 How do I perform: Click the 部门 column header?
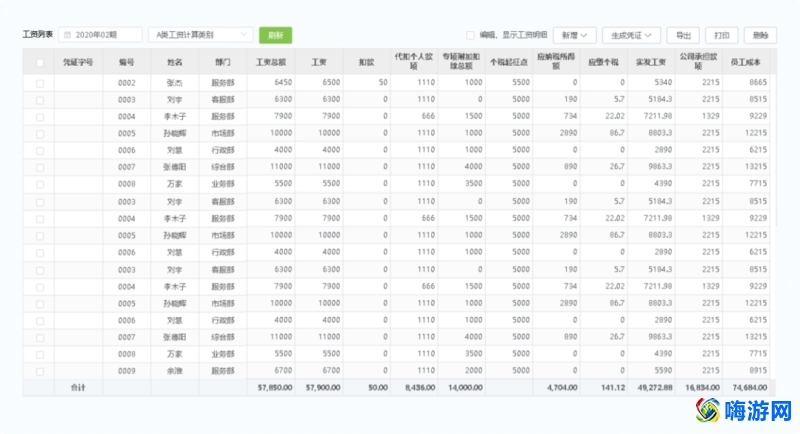[222, 62]
